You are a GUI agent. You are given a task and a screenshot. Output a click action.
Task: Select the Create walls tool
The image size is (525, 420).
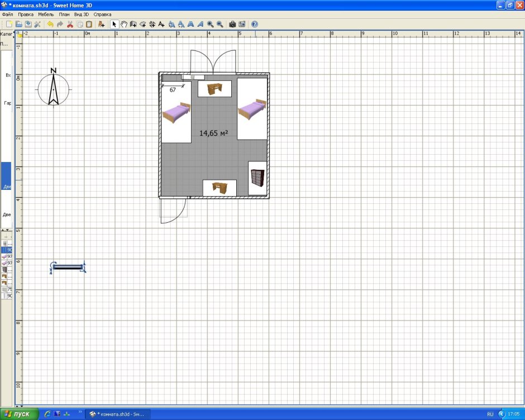(x=133, y=24)
